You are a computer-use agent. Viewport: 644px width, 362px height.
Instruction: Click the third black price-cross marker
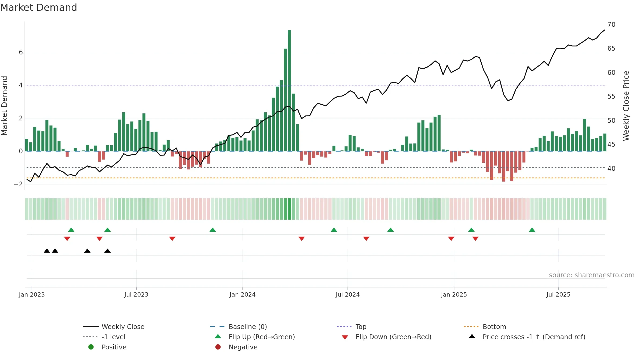[87, 251]
